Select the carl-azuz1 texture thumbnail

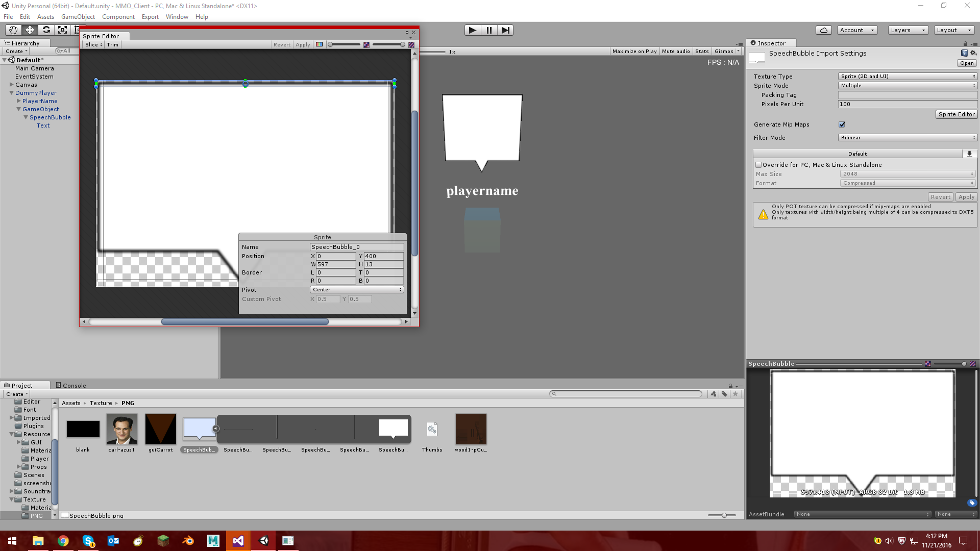tap(121, 429)
